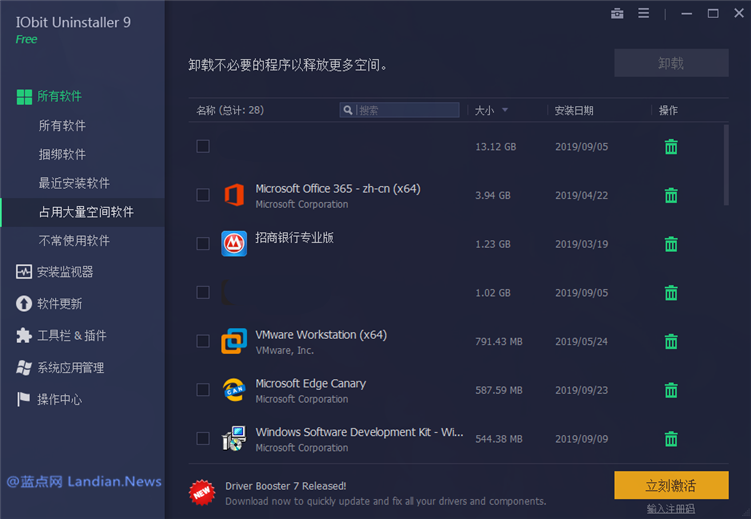
Task: Click trash icon for Microsoft Office 365
Action: pyautogui.click(x=671, y=195)
